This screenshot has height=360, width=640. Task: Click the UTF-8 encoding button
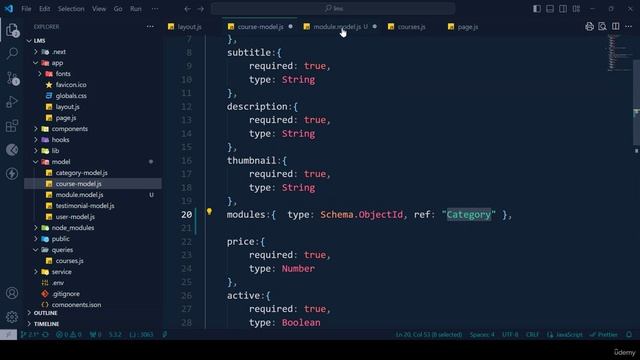click(x=510, y=334)
